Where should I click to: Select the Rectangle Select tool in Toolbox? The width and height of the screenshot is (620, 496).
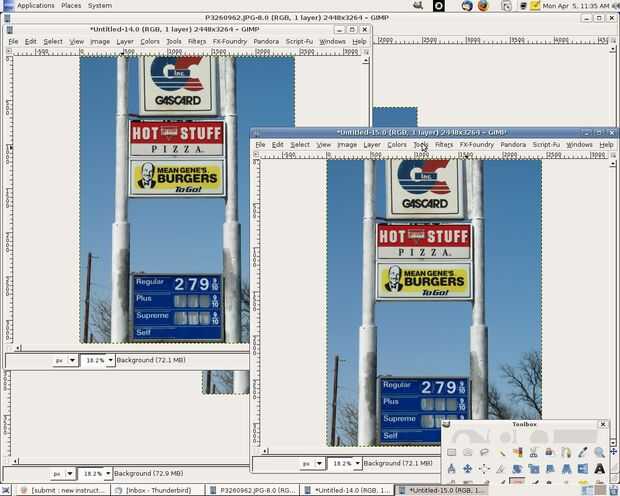click(452, 452)
